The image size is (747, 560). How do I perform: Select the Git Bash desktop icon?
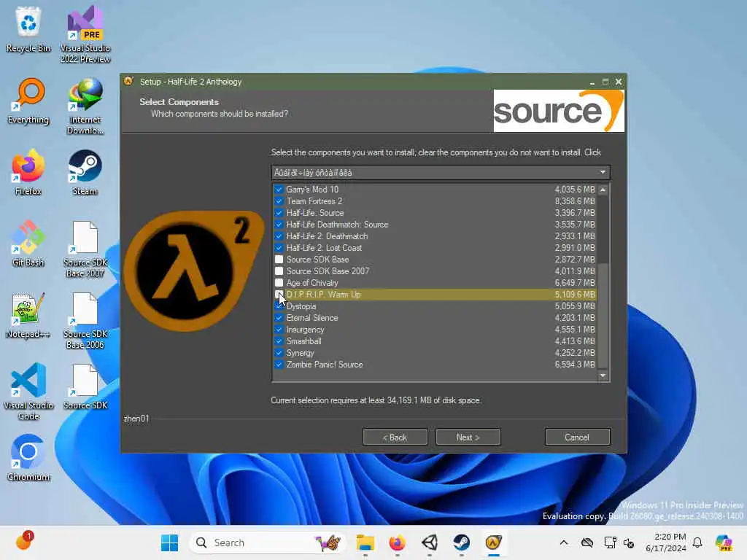click(x=28, y=244)
